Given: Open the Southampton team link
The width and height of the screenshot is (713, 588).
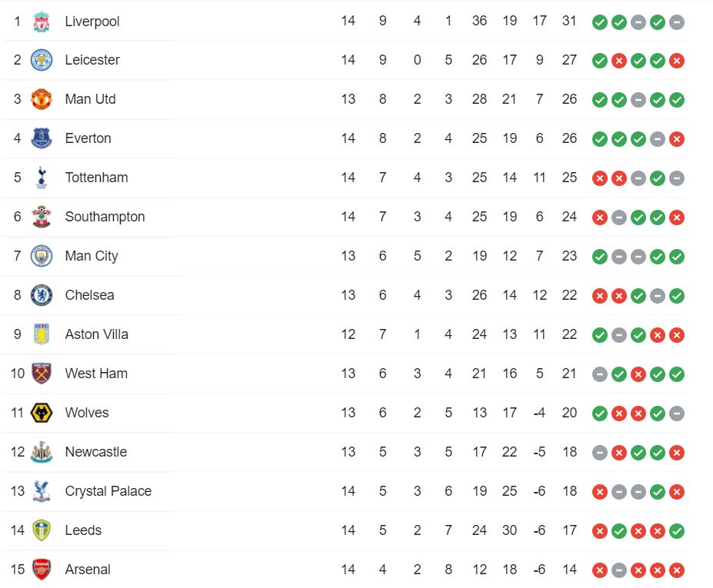Looking at the screenshot, I should click(x=105, y=217).
